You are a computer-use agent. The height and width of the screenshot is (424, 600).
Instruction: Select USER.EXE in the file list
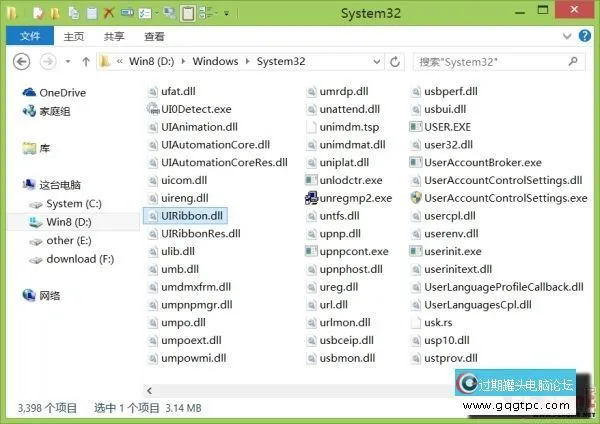[x=447, y=127]
